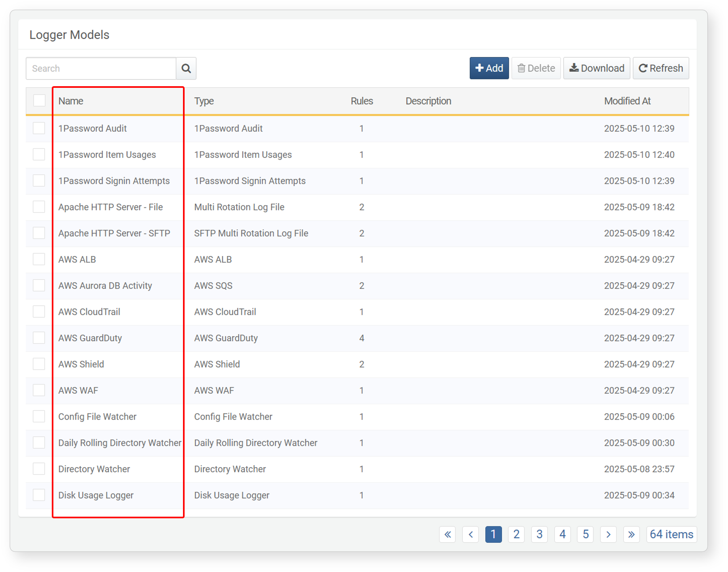728x572 pixels.
Task: Check the AWS Shield row checkbox
Action: pos(39,364)
